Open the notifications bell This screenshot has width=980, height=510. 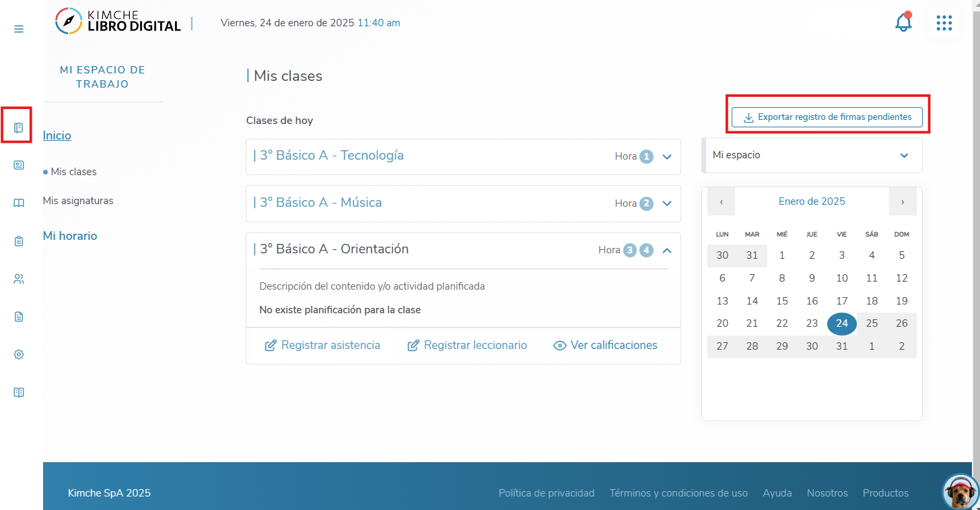coord(903,22)
